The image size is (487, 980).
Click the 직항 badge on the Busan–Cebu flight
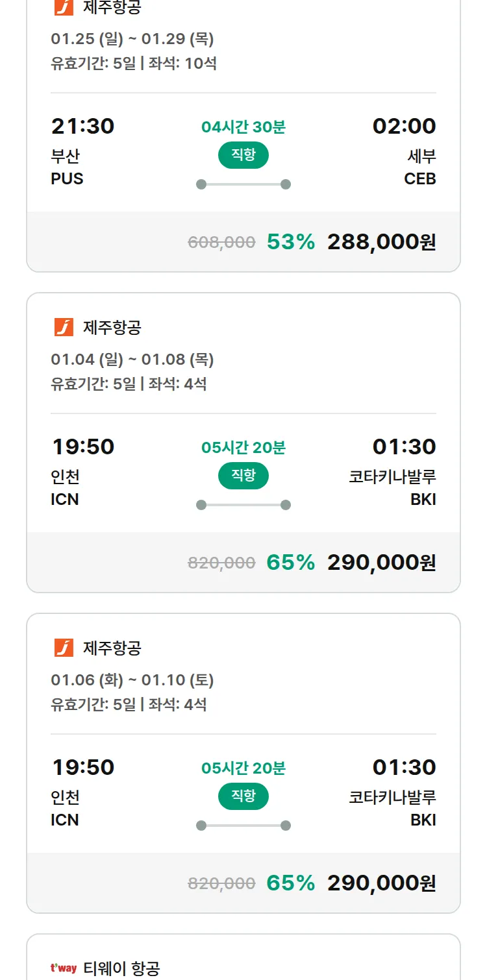(243, 155)
